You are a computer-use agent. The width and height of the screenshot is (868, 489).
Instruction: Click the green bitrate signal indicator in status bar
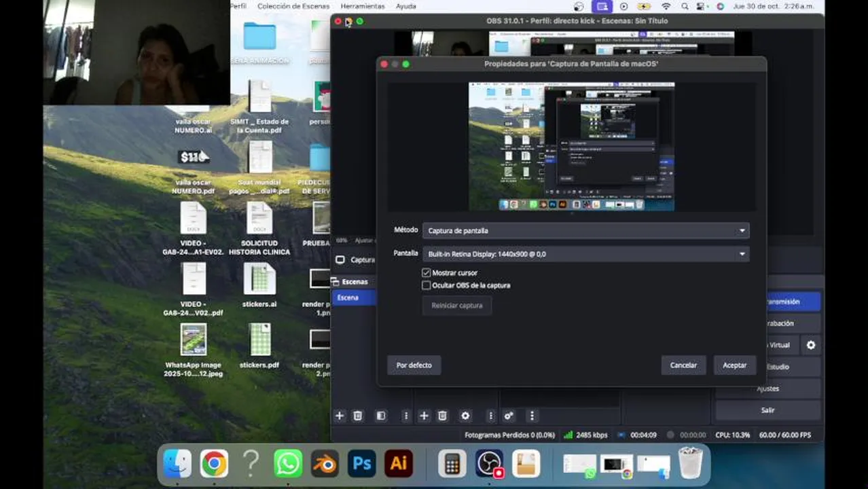(568, 435)
